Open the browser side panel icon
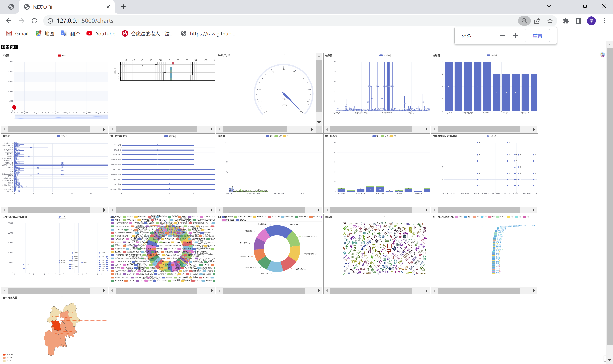 coord(578,21)
